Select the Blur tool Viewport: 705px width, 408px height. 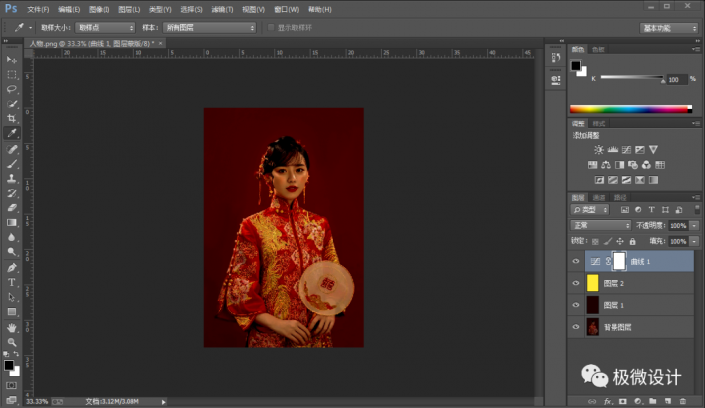pos(12,237)
